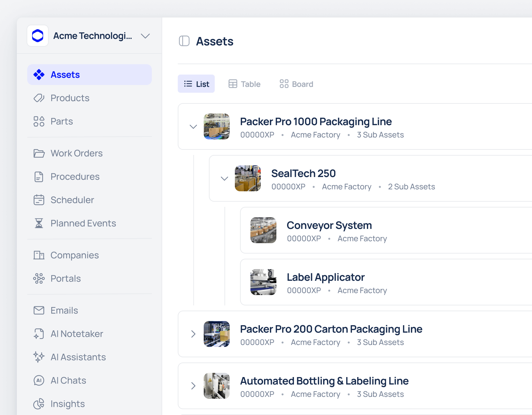Image resolution: width=532 pixels, height=415 pixels.
Task: Open Procedures from the sidebar
Action: coord(90,177)
